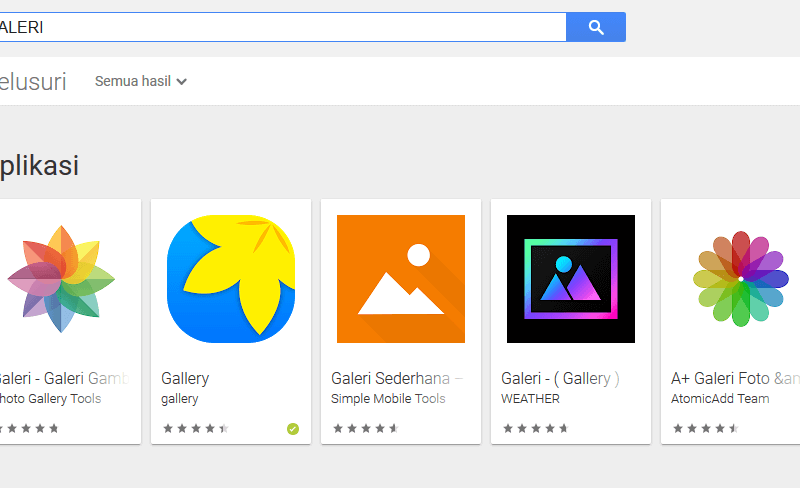Visit Simple Mobile Tools developer link

pyautogui.click(x=388, y=399)
